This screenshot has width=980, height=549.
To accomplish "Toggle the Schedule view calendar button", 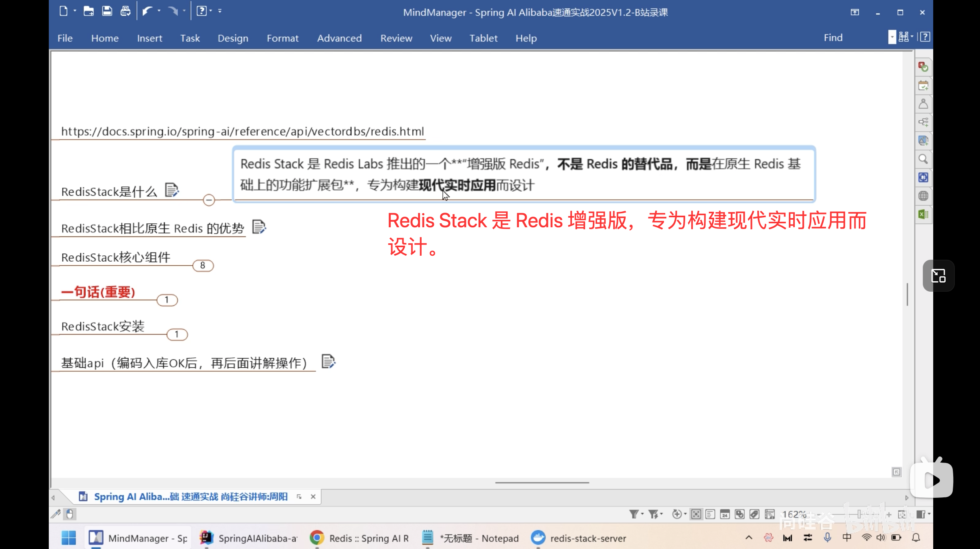I will [x=725, y=514].
